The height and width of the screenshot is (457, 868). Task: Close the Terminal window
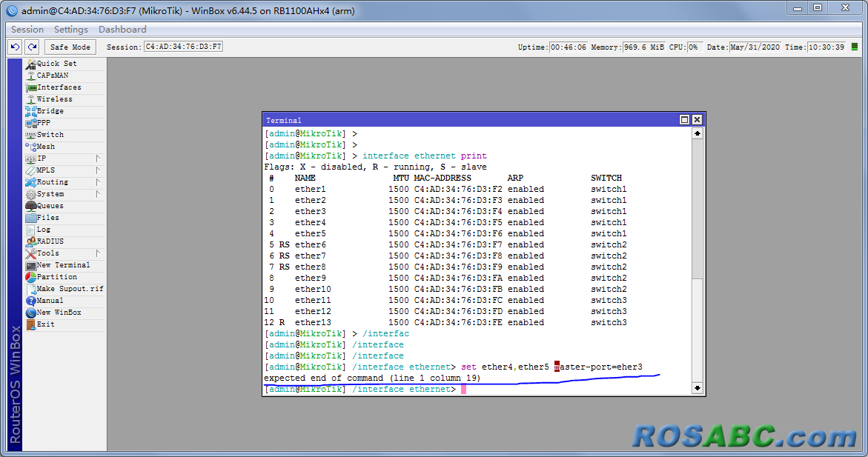pyautogui.click(x=697, y=119)
